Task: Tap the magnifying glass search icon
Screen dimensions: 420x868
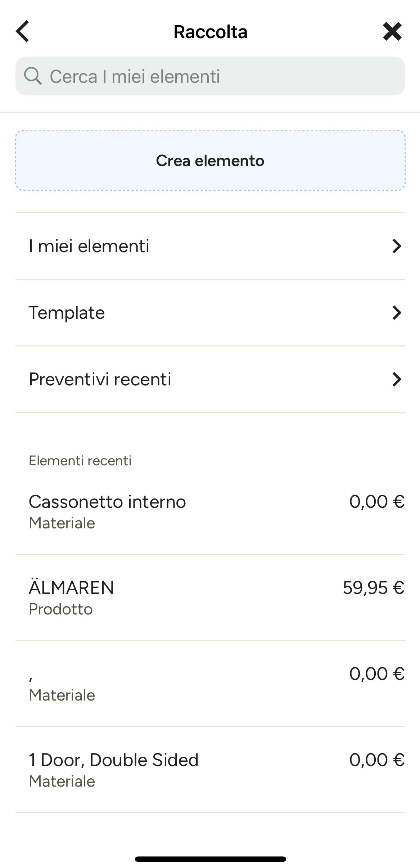Action: click(33, 76)
